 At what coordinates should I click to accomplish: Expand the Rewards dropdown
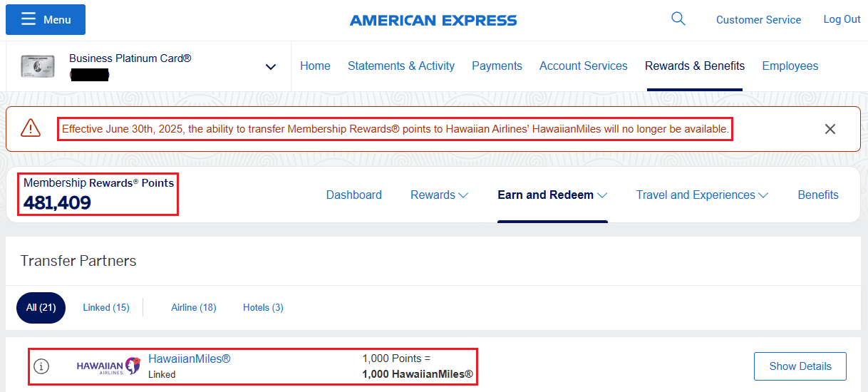point(439,195)
